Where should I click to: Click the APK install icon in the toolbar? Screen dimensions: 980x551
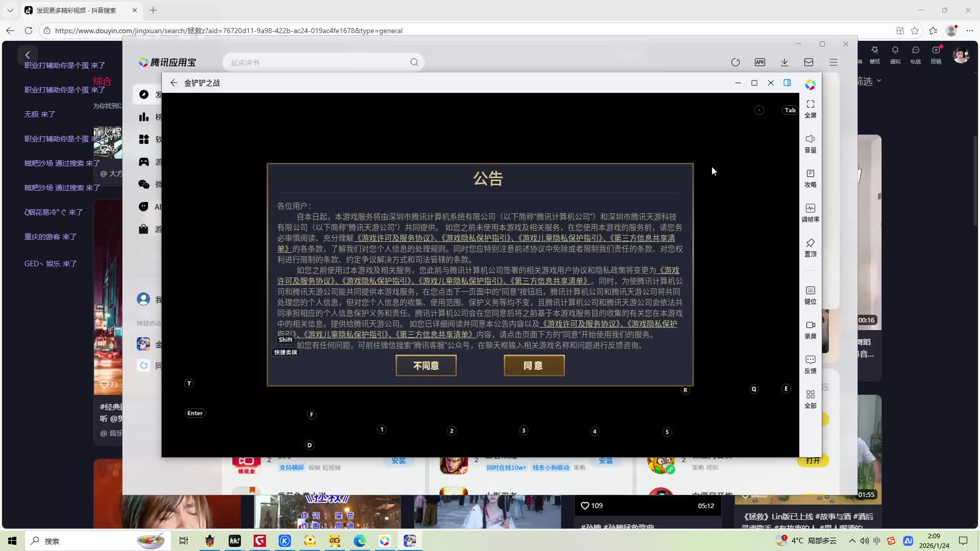pos(760,62)
